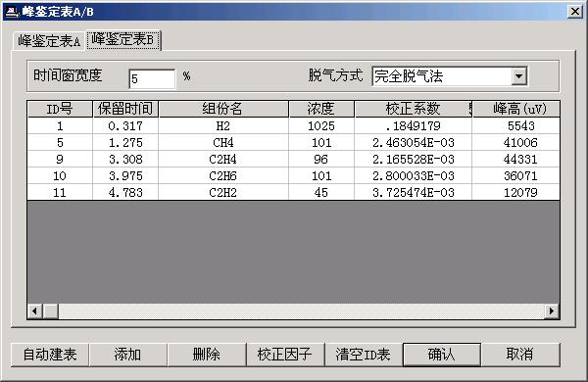This screenshot has height=382, width=588.
Task: Select the CH4 component name cell
Action: (x=223, y=142)
